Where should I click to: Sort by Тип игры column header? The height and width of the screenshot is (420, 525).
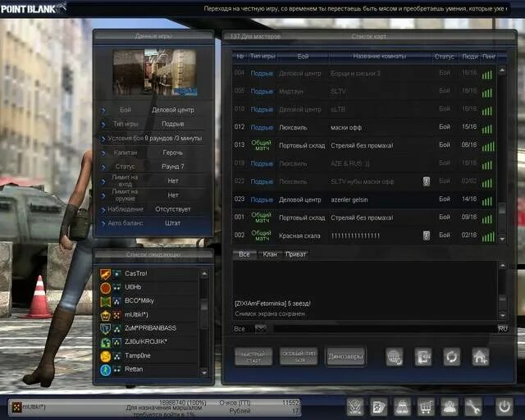(262, 57)
